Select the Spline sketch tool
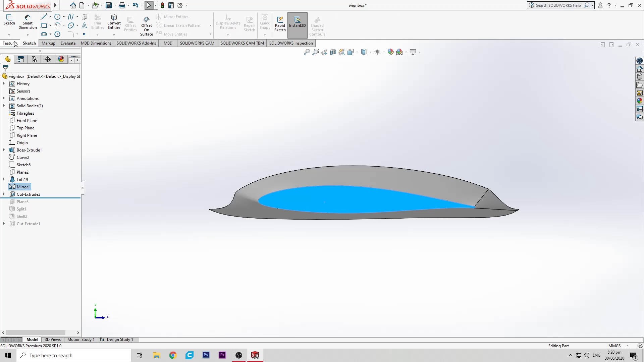Image resolution: width=644 pixels, height=362 pixels. 71,17
